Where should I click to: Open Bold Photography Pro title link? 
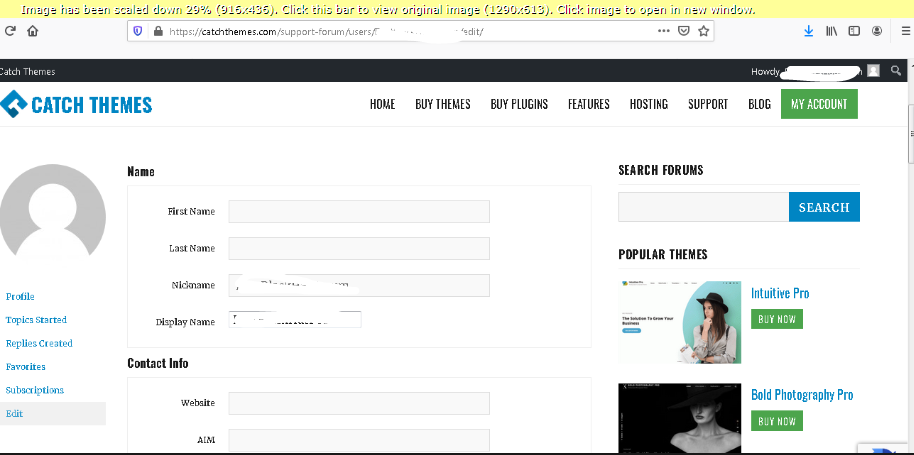pos(802,395)
